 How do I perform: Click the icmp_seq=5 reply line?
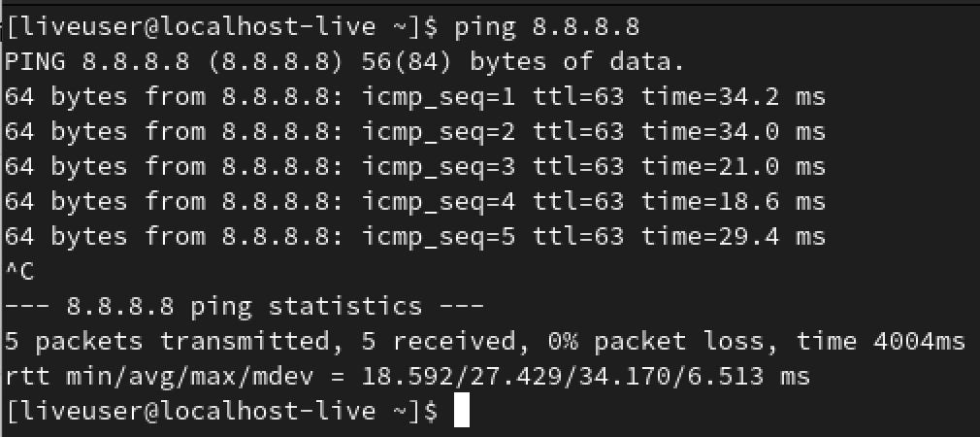(x=414, y=237)
